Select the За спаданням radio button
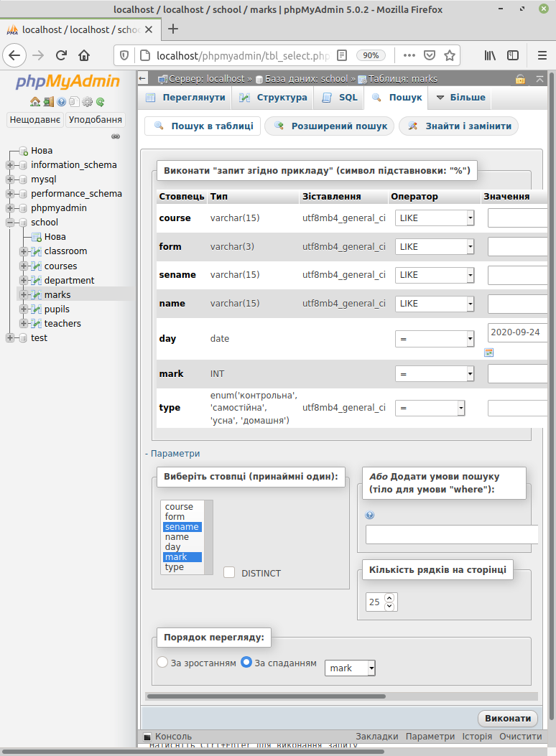Viewport: 556px width, 756px height. pos(246,662)
